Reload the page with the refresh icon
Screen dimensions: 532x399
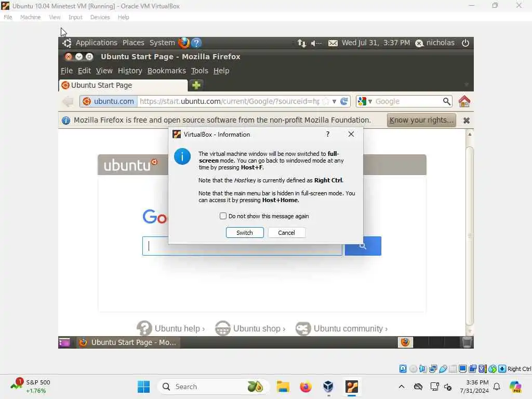(344, 101)
